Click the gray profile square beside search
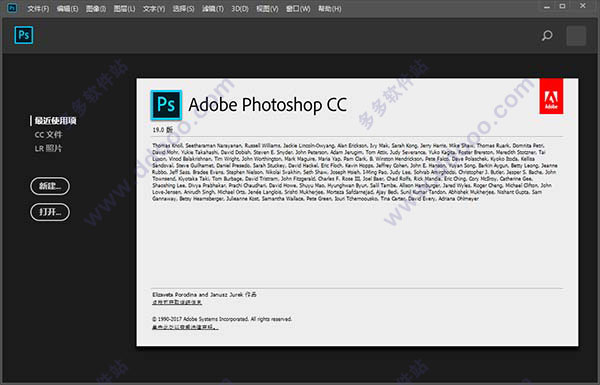This screenshot has height=385, width=600. [x=576, y=36]
